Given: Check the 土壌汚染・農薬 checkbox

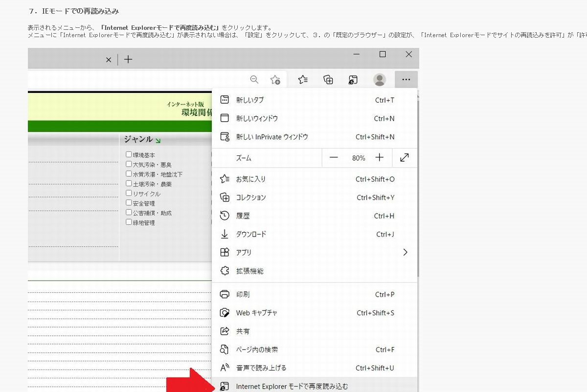Looking at the screenshot, I should coord(129,184).
